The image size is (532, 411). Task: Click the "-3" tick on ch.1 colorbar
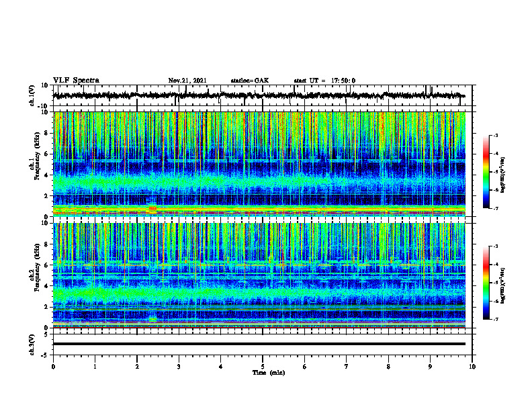coord(495,135)
